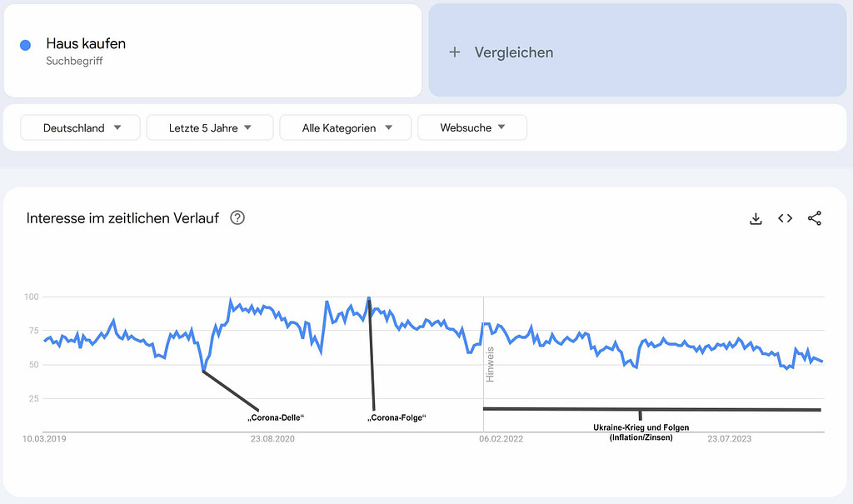Edit the Haus kaufen search term

pos(86,43)
